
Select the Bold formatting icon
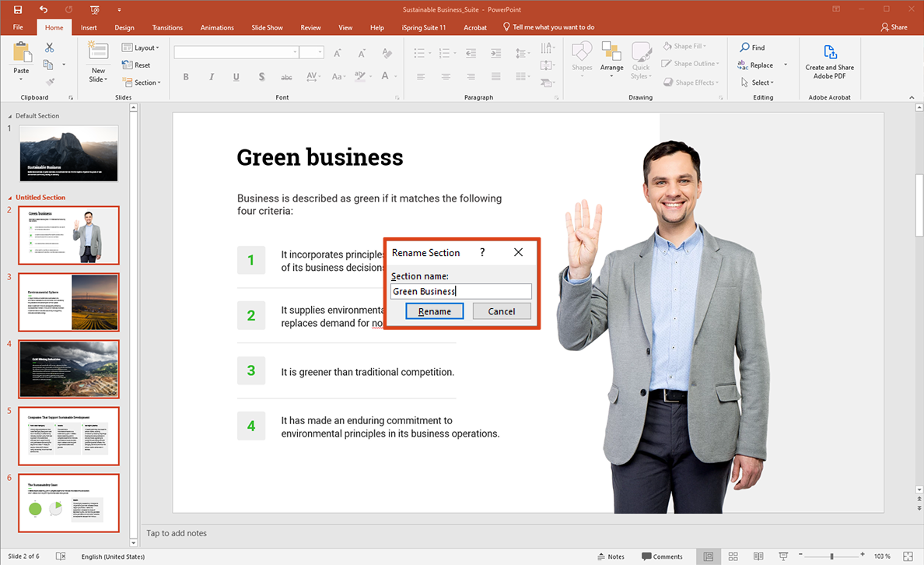(x=186, y=76)
